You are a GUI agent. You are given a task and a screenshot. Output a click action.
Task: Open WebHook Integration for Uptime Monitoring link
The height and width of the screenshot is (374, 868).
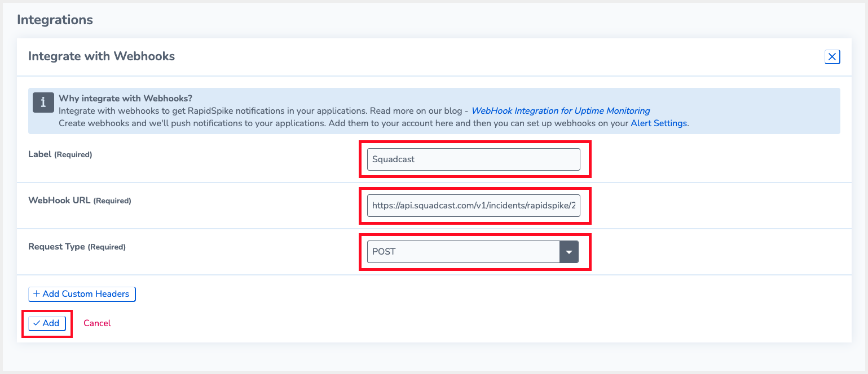pyautogui.click(x=561, y=111)
